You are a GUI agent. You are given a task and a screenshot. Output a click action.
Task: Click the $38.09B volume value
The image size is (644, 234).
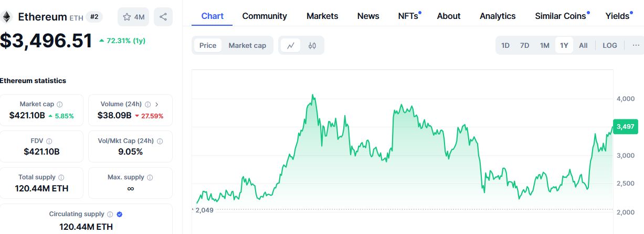(x=114, y=115)
